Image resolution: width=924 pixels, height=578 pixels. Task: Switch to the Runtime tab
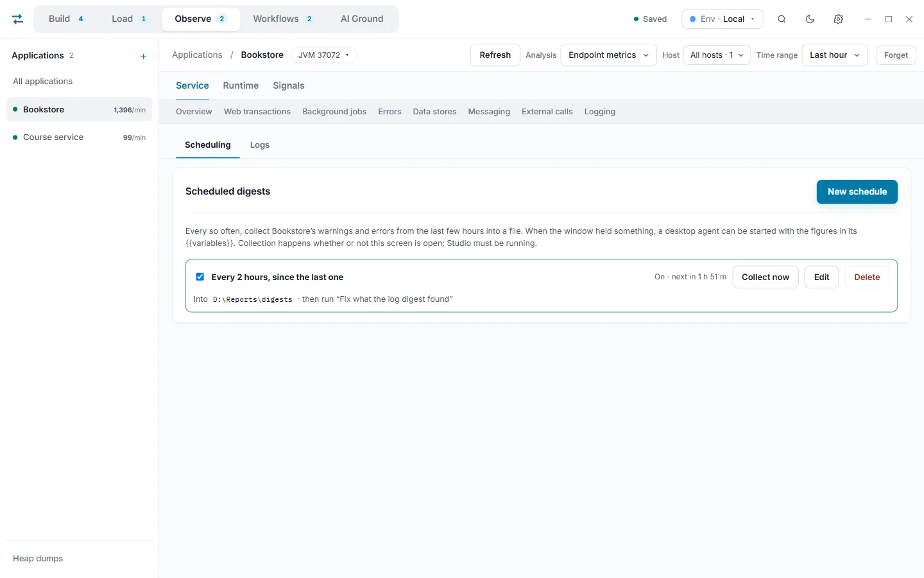pos(241,85)
